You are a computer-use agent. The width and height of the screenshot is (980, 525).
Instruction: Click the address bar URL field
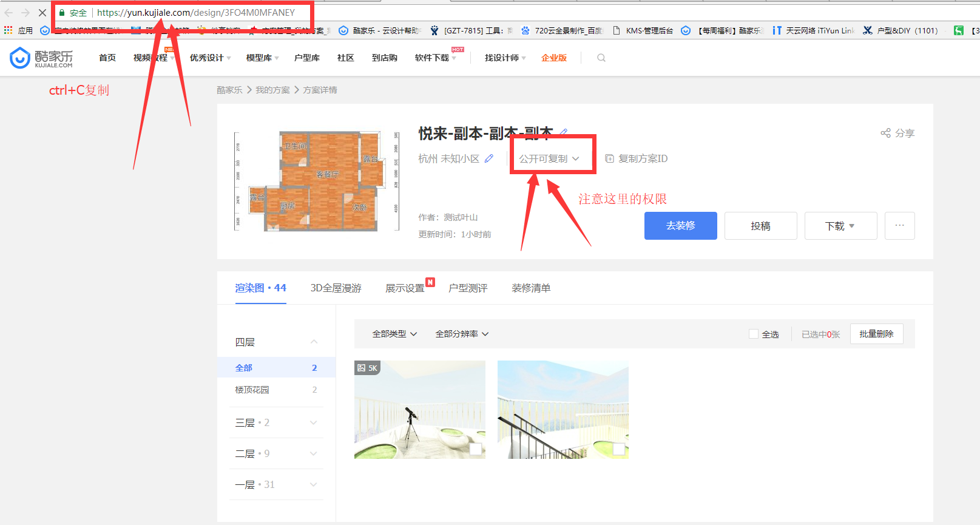coord(196,12)
